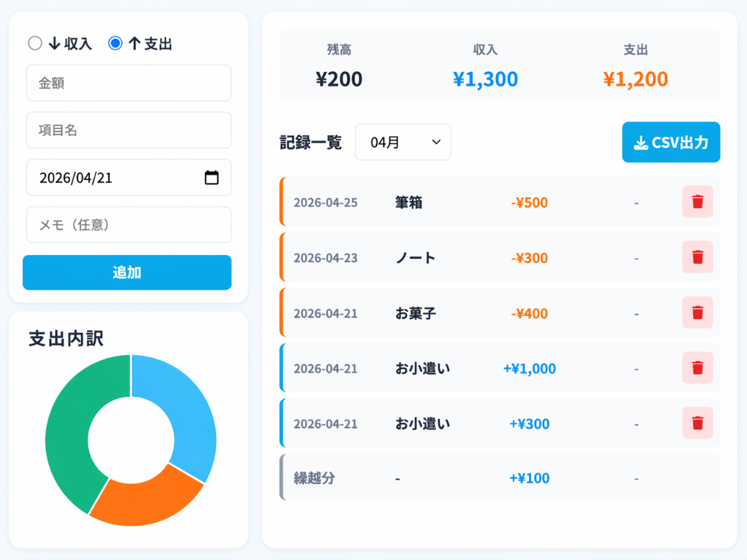Select the 支出 radio button
The width and height of the screenshot is (747, 560).
click(115, 43)
